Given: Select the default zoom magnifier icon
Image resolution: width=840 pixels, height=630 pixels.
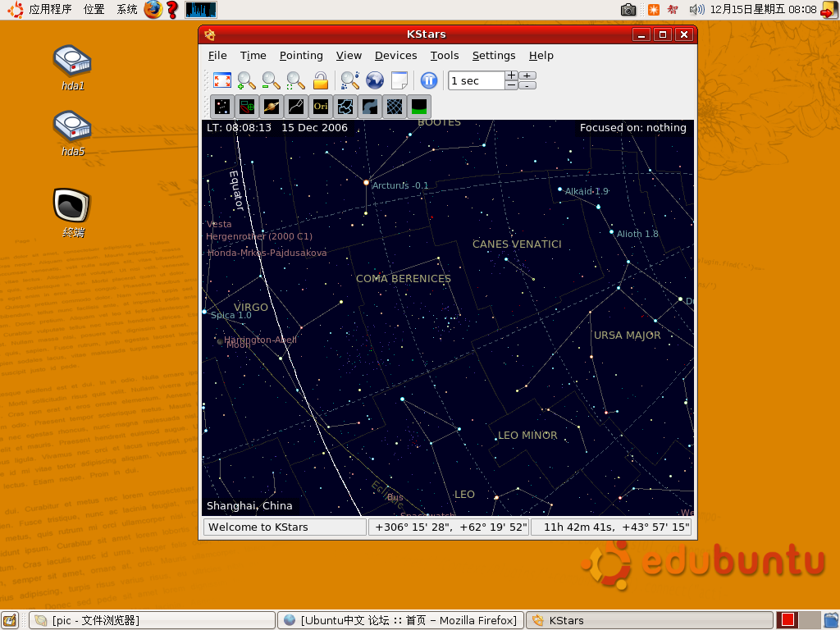Looking at the screenshot, I should 295,81.
